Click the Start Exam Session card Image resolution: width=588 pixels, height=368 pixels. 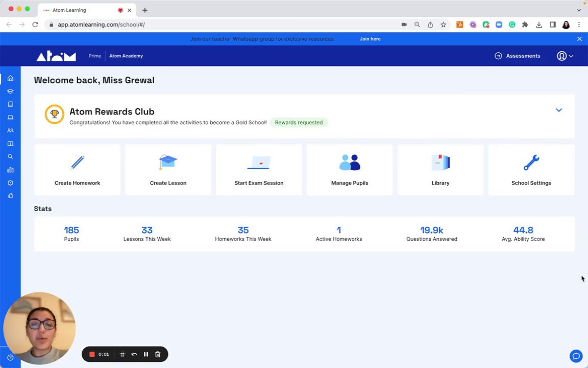coord(259,170)
